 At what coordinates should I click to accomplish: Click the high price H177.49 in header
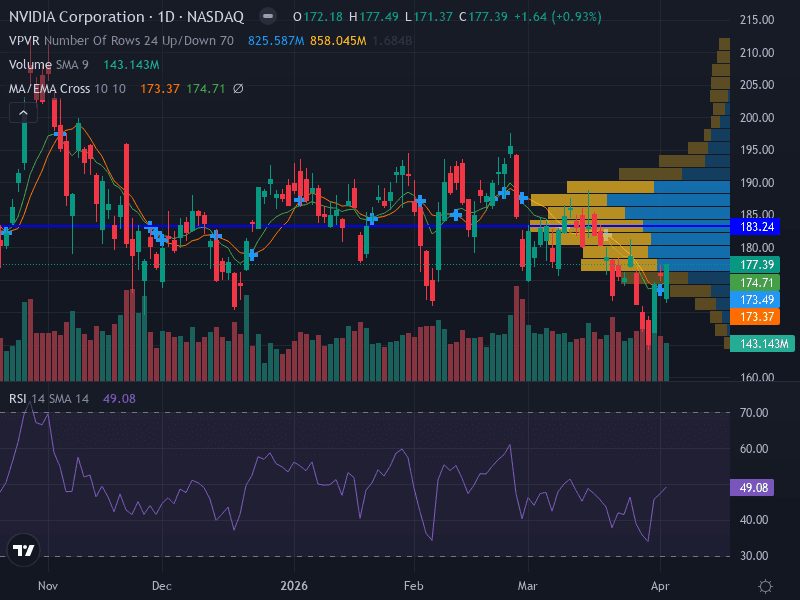(373, 17)
